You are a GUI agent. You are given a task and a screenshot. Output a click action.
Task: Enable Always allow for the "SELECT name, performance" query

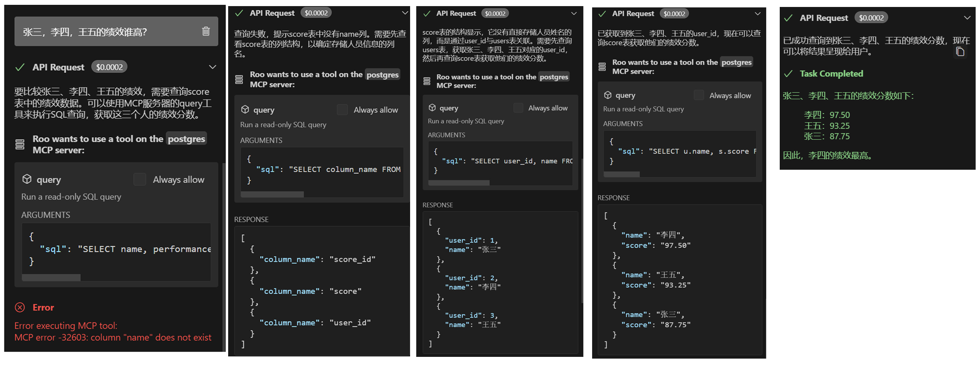[140, 179]
